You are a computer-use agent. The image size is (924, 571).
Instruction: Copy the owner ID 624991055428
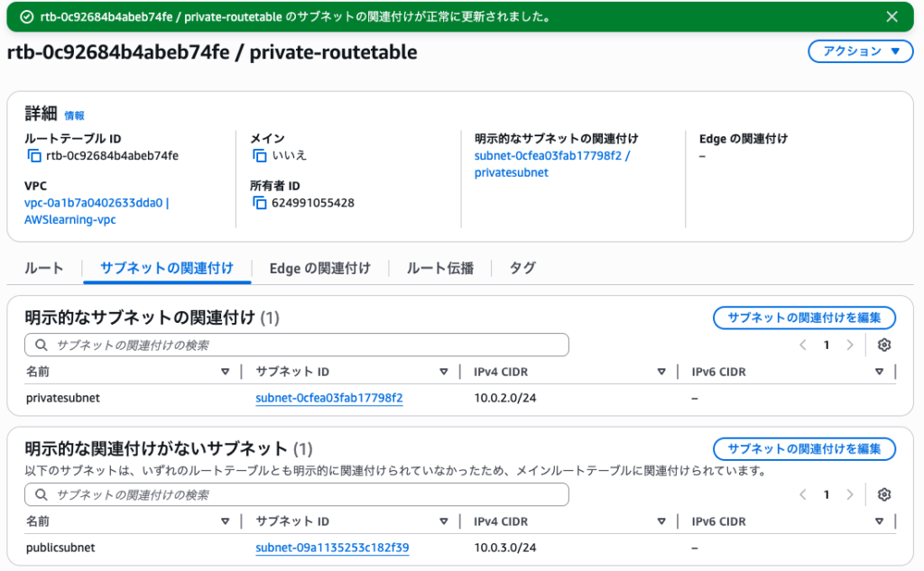pyautogui.click(x=260, y=203)
